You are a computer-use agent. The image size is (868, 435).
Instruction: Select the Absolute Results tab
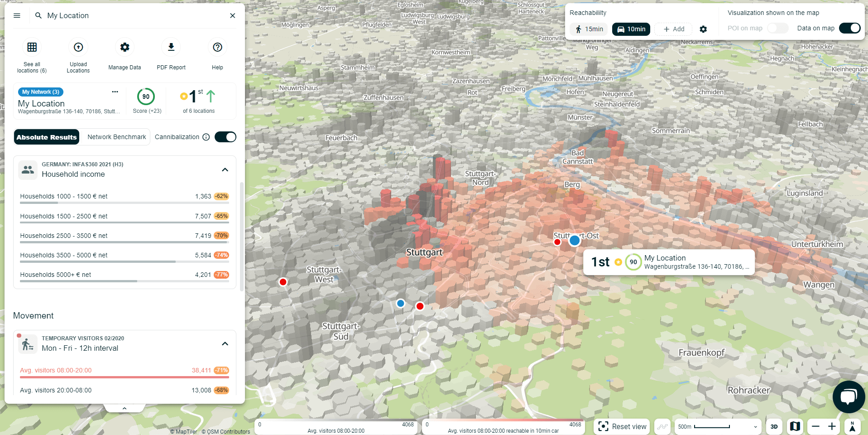pos(47,137)
